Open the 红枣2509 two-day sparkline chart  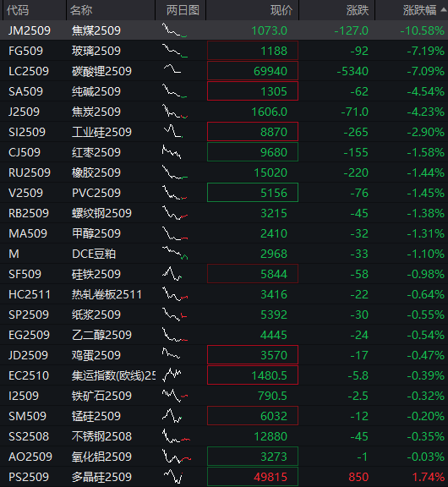[x=172, y=152]
